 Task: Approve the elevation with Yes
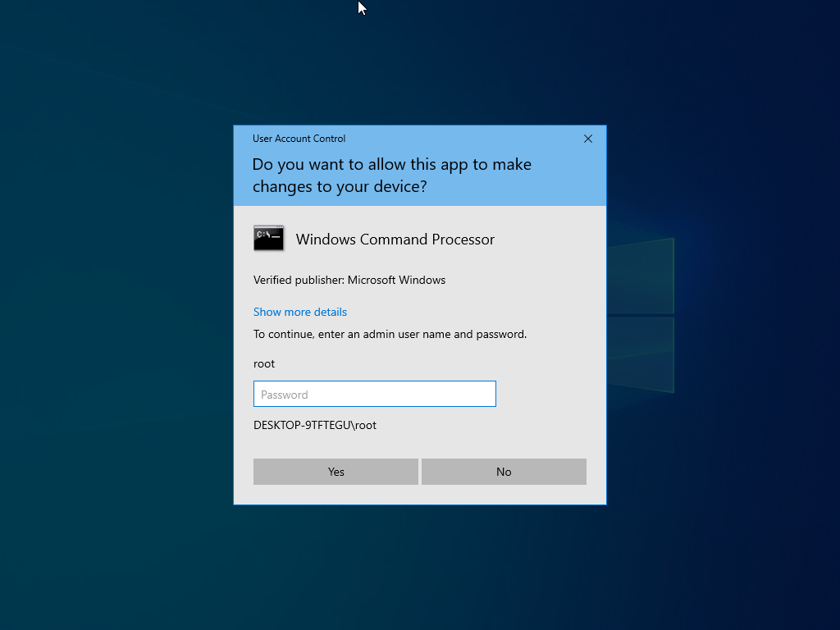click(x=336, y=471)
